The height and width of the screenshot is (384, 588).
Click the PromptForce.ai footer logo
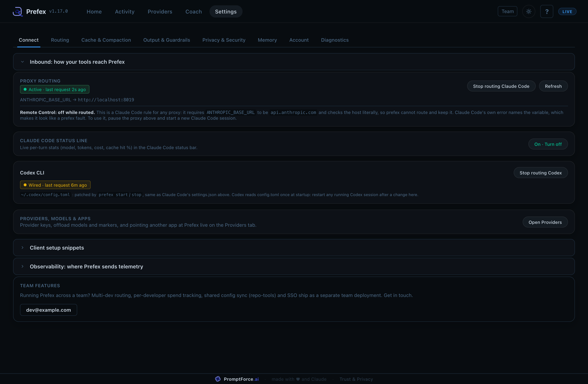coord(237,379)
